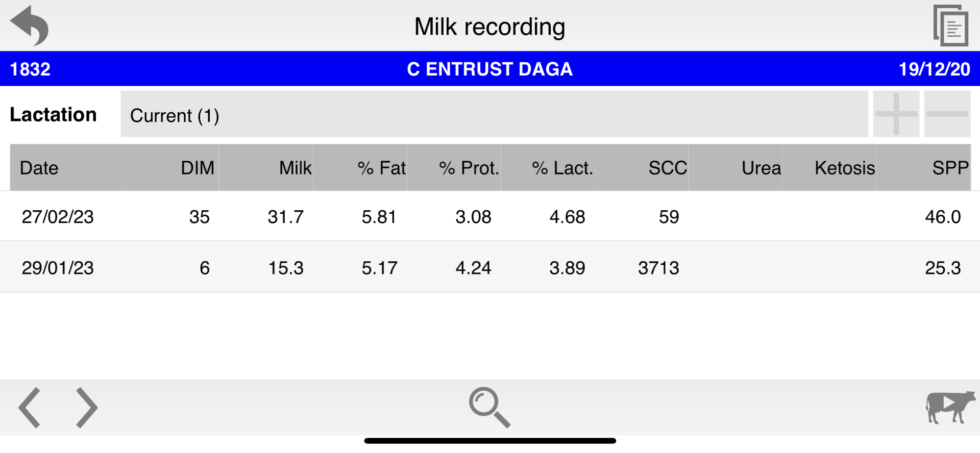Go to next animal with right chevron
The height and width of the screenshot is (453, 980).
pos(86,407)
